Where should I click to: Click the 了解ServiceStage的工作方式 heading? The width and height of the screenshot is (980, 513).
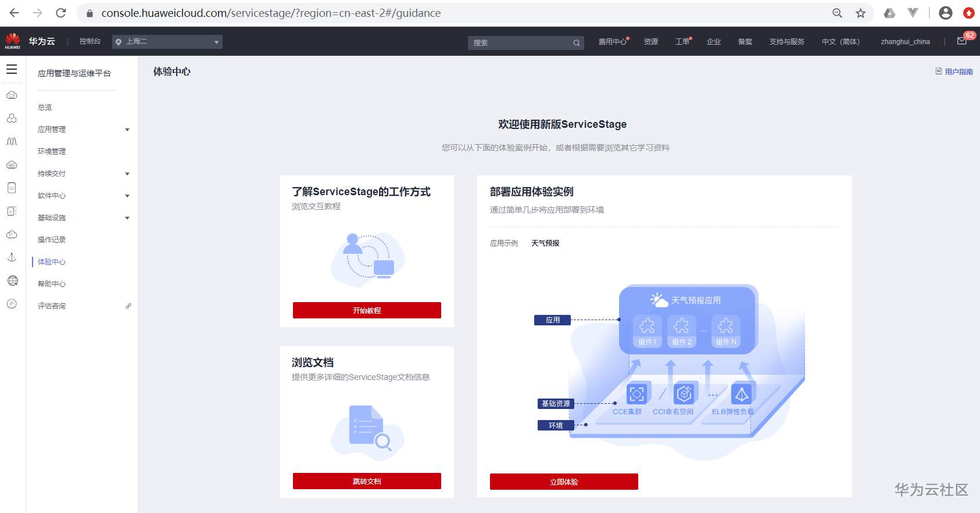coord(361,192)
